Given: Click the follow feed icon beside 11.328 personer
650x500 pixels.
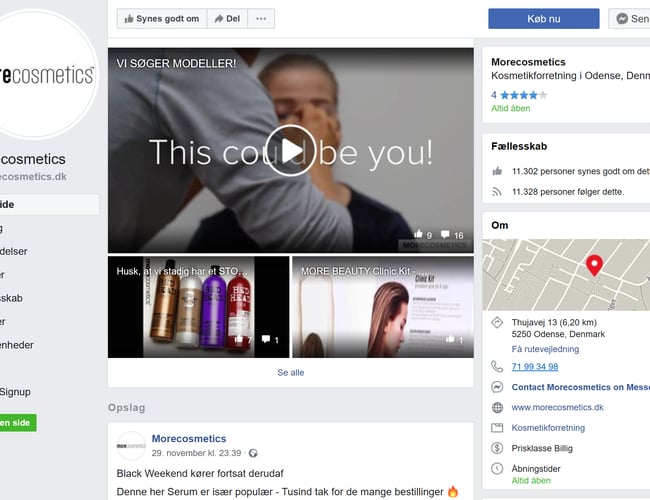Looking at the screenshot, I should [497, 192].
